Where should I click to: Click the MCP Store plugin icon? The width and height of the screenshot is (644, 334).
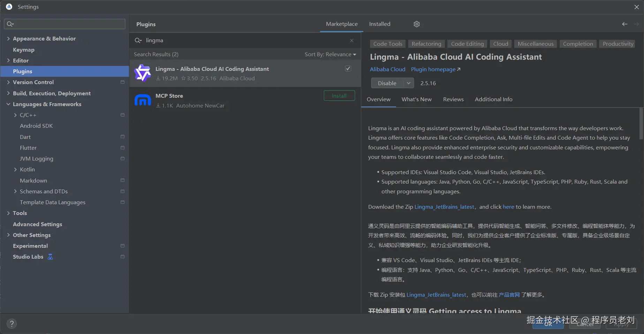tap(143, 101)
